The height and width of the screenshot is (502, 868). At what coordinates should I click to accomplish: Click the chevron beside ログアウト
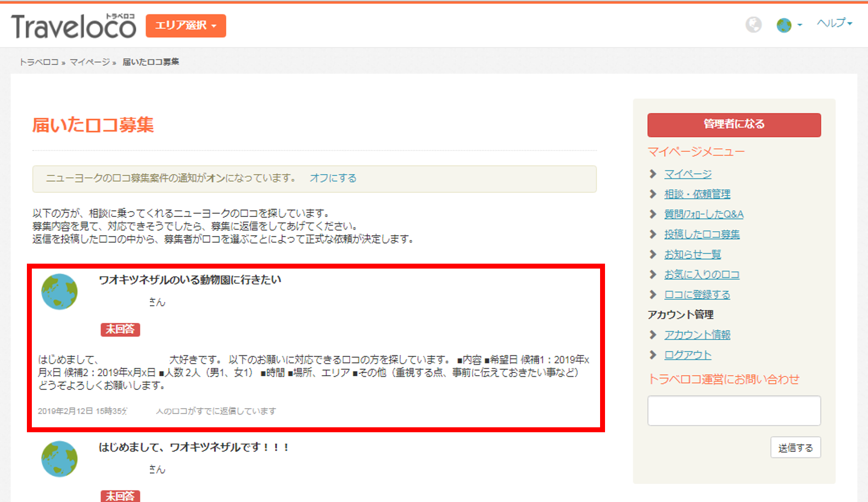[x=653, y=355]
